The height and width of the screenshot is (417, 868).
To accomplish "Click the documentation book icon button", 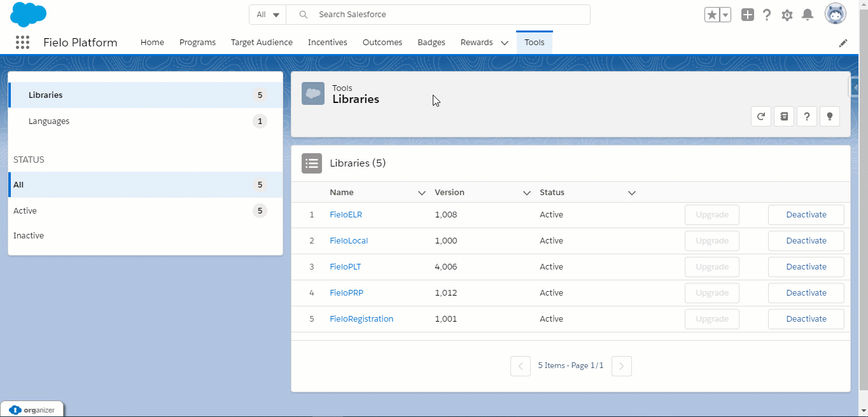I will tap(784, 116).
